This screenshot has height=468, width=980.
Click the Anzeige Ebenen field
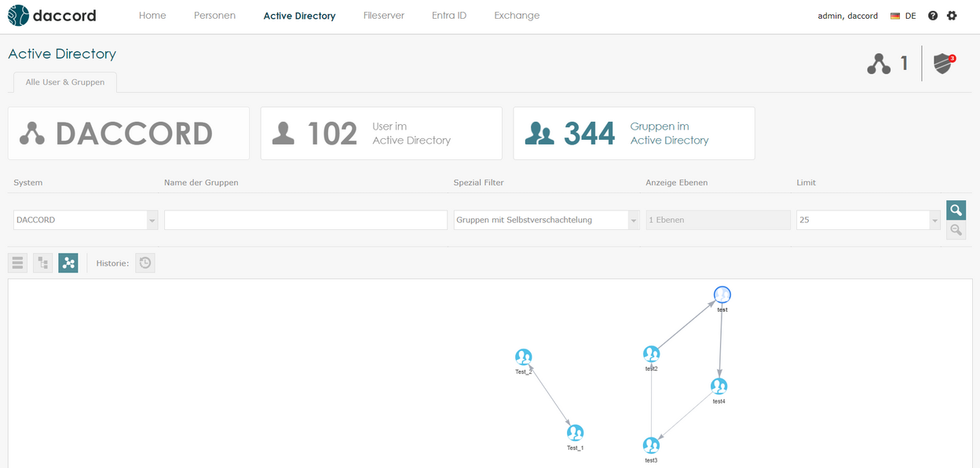point(718,220)
